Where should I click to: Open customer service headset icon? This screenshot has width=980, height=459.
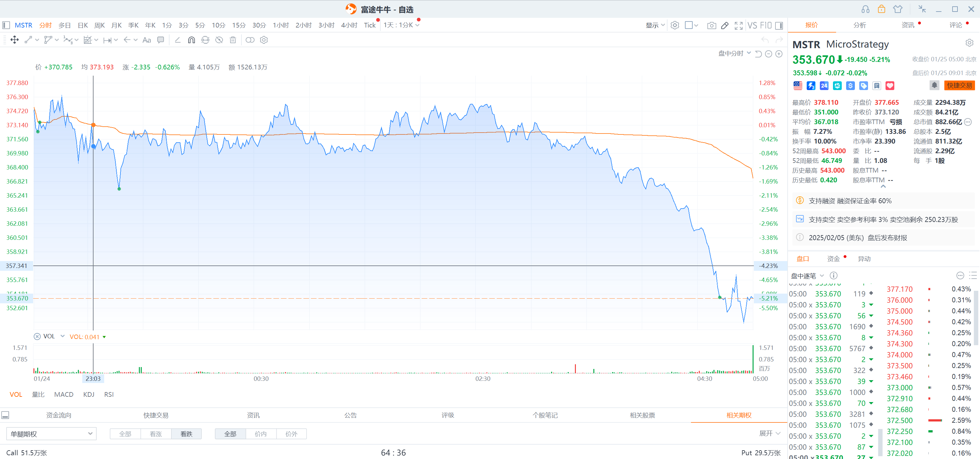click(x=866, y=9)
